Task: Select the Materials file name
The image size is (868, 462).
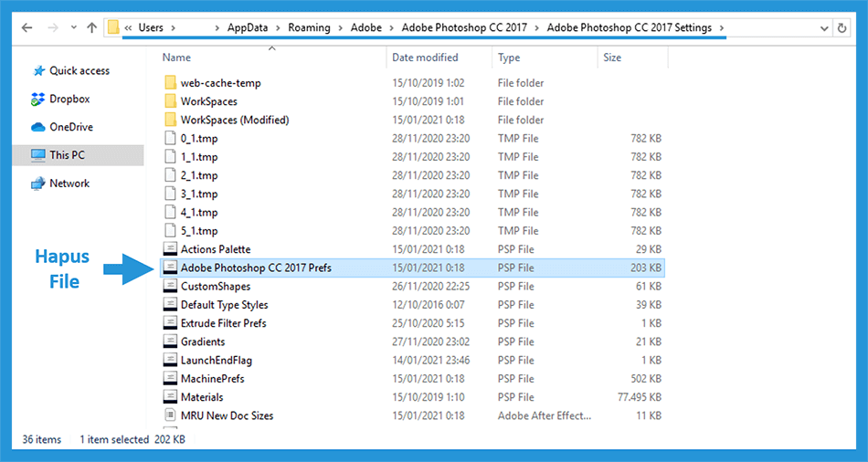Action: [202, 397]
